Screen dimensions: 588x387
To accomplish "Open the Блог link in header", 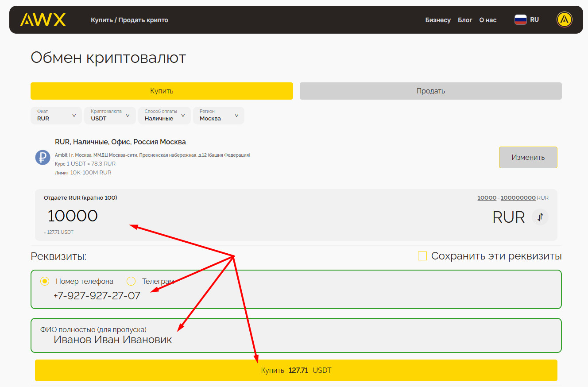I will coord(465,20).
